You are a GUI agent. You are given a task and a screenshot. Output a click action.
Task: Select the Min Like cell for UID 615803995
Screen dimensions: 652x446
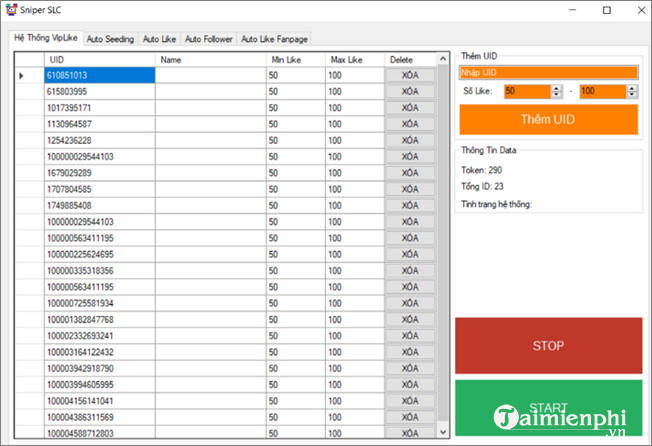pyautogui.click(x=295, y=91)
